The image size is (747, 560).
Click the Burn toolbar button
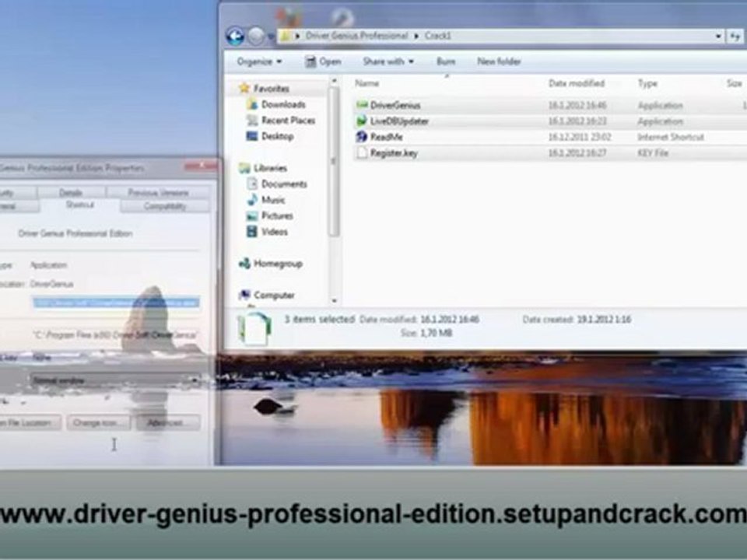pos(445,61)
